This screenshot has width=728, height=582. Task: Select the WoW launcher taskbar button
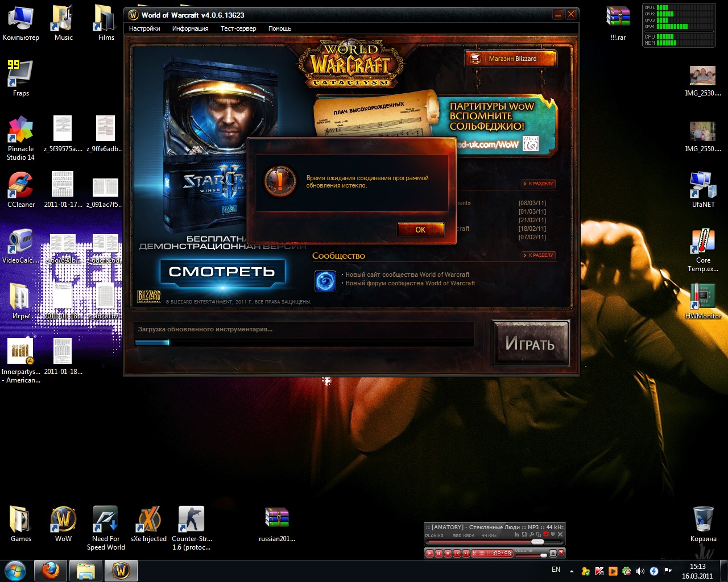coord(121,571)
